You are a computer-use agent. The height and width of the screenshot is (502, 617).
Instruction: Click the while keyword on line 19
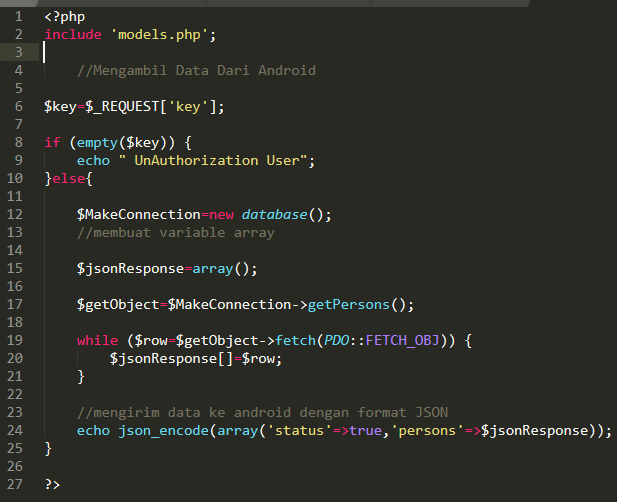point(97,340)
